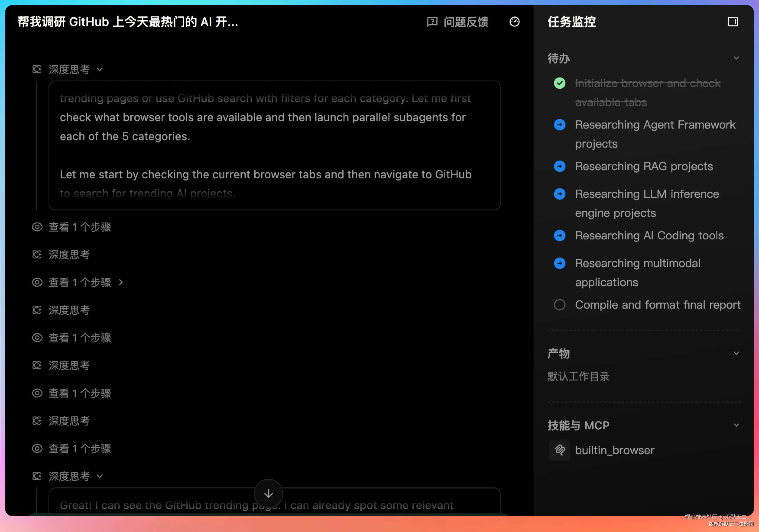This screenshot has width=759, height=532.
Task: Collapse the 产物 section chevron
Action: click(736, 353)
